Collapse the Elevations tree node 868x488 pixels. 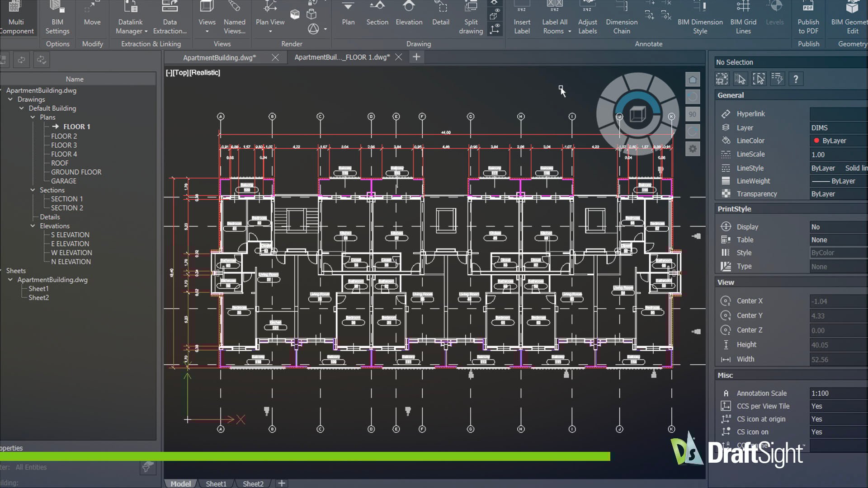pyautogui.click(x=32, y=225)
